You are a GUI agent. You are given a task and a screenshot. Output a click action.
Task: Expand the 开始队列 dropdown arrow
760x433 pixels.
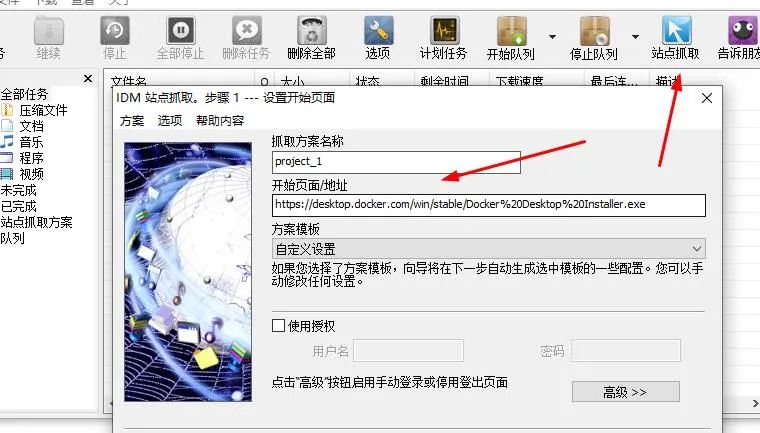pyautogui.click(x=552, y=36)
